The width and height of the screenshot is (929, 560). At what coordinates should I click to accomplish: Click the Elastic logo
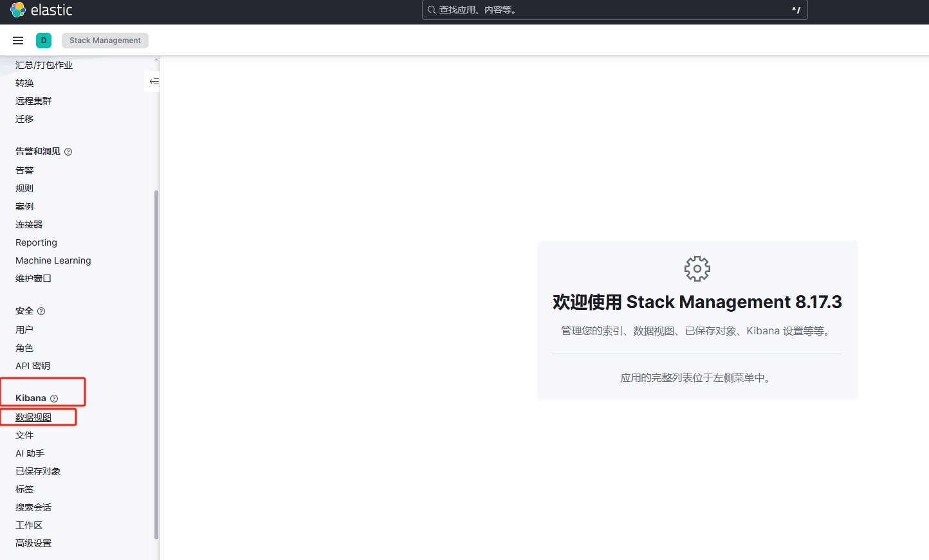tap(41, 10)
